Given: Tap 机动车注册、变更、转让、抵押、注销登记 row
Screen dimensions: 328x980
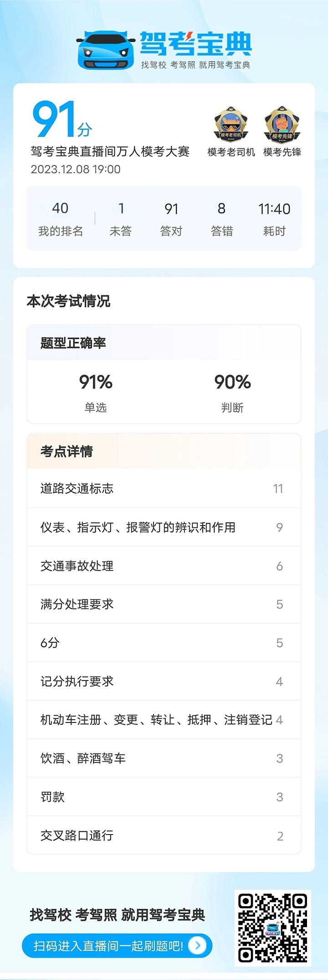Looking at the screenshot, I should coord(164,720).
